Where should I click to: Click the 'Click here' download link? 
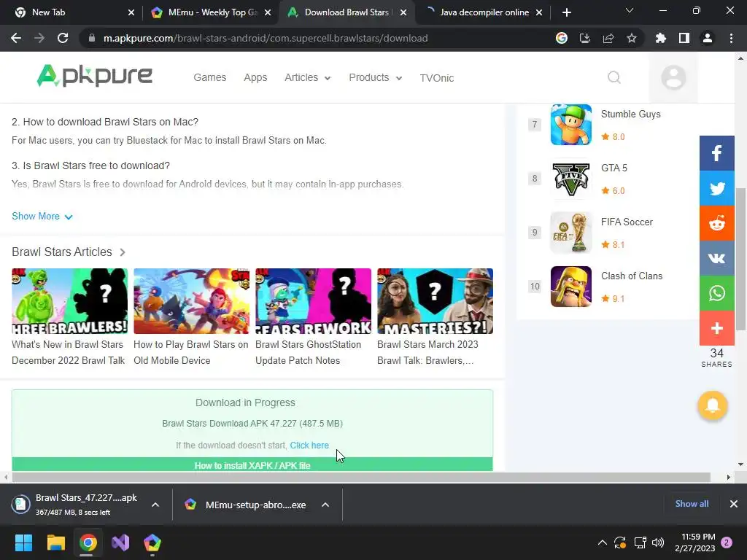(x=309, y=446)
